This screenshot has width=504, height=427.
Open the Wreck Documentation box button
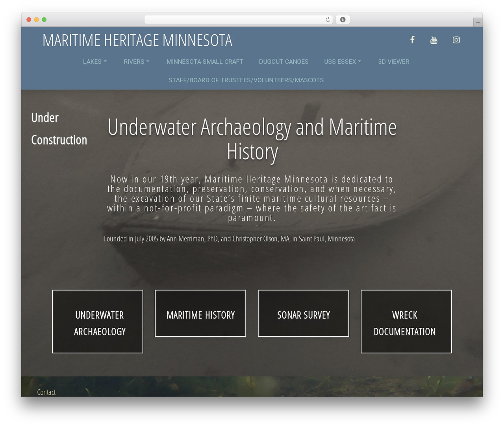click(406, 321)
